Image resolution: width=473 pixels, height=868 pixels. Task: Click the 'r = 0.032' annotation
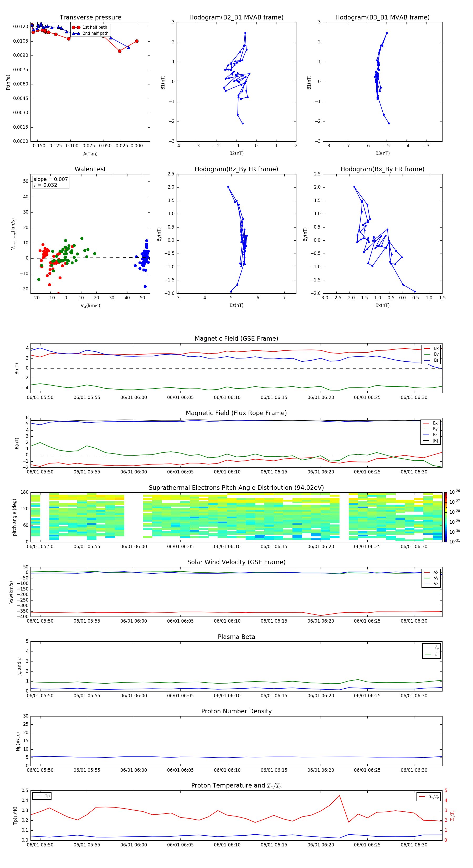pos(45,185)
